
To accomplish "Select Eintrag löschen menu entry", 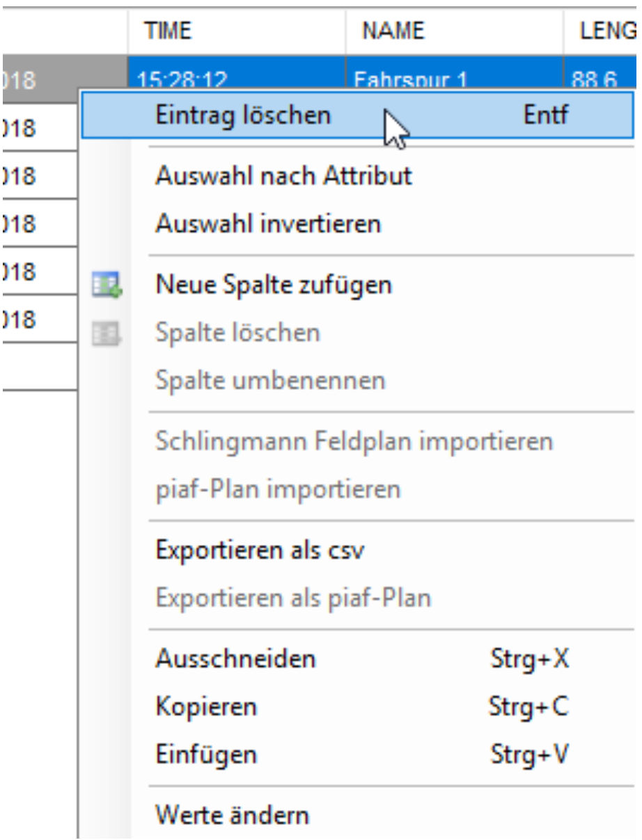I will pos(242,115).
